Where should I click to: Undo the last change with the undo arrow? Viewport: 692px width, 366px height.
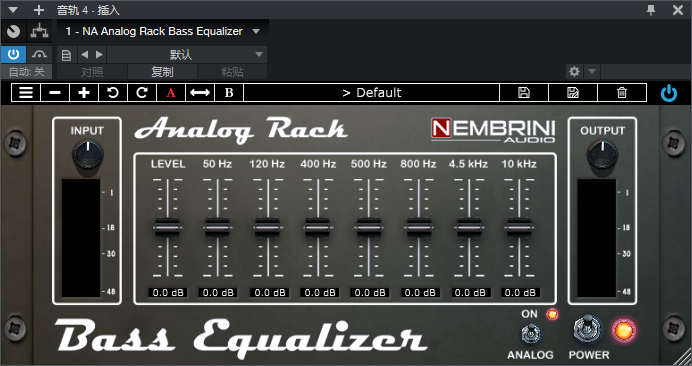(x=113, y=93)
